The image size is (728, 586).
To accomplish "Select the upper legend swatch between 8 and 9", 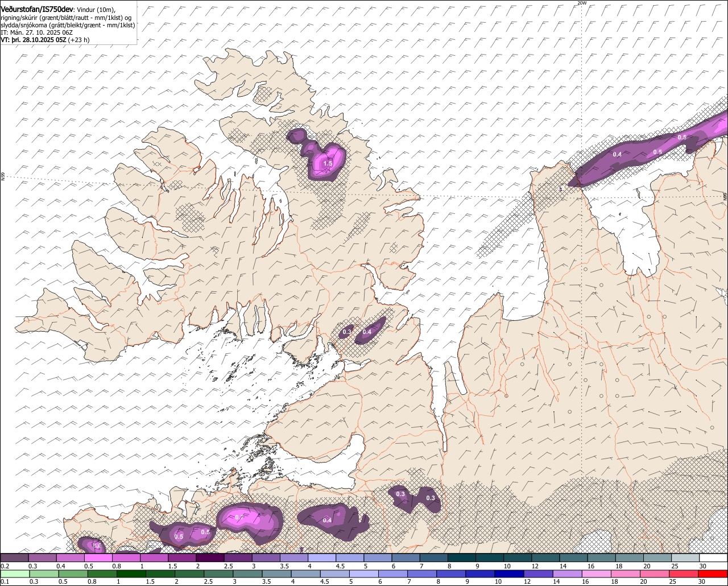I will (x=462, y=558).
